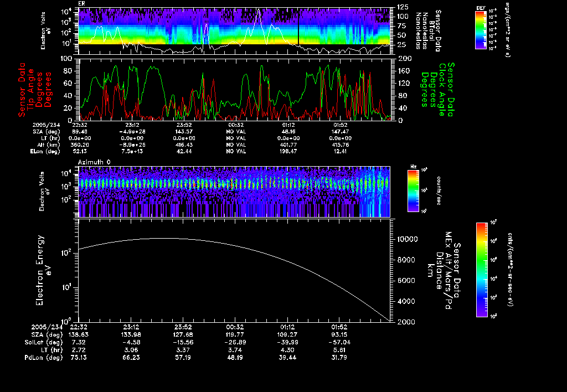Click the SZA value 89.48
The width and height of the screenshot is (567, 392).
pos(80,132)
